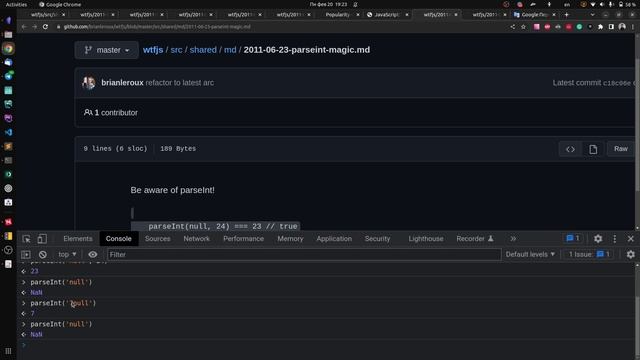This screenshot has width=640, height=360.
Task: Open brianleroux profile link
Action: click(x=122, y=83)
